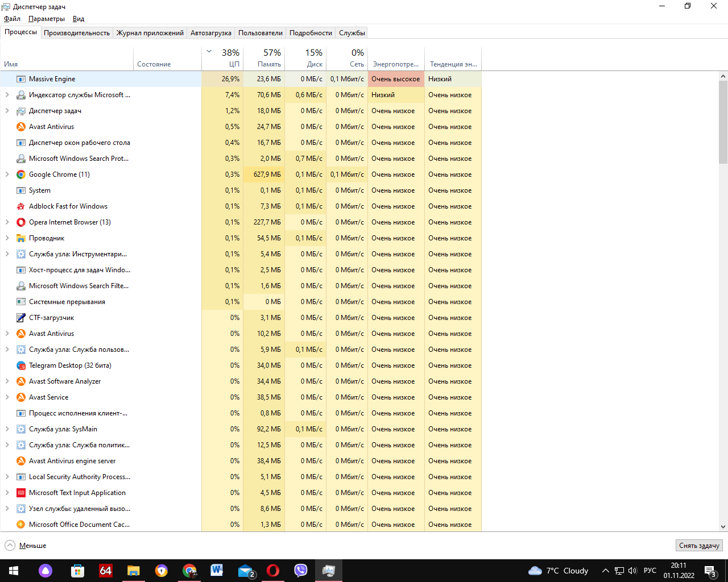
Task: Sort by Энергопотребление column header
Action: 396,59
